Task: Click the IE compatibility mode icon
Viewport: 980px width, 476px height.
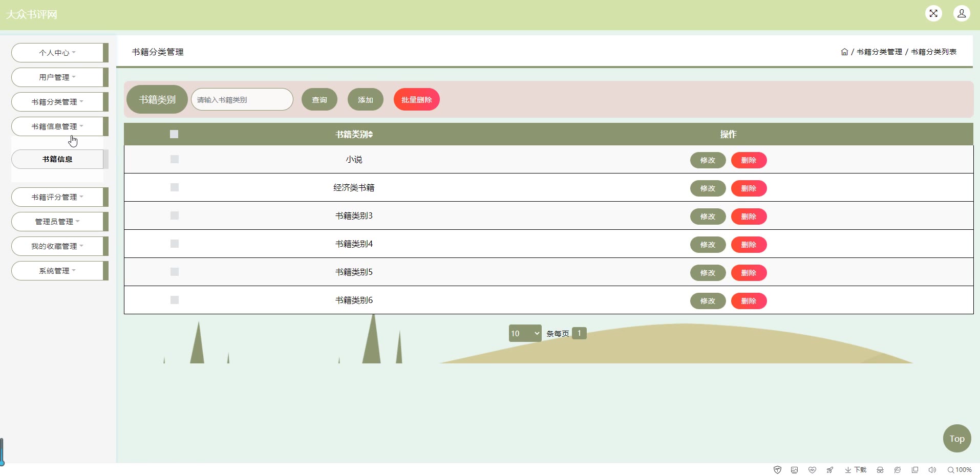Action: (x=898, y=470)
